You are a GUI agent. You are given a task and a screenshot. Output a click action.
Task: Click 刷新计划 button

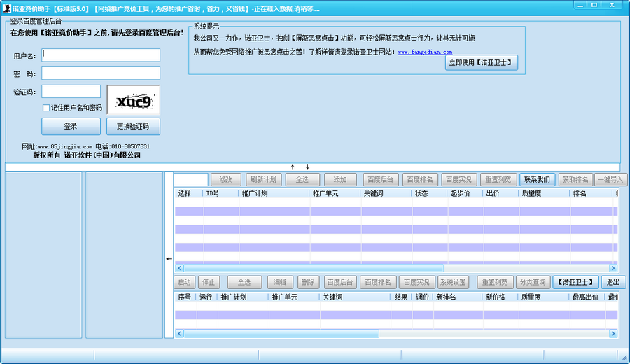264,180
